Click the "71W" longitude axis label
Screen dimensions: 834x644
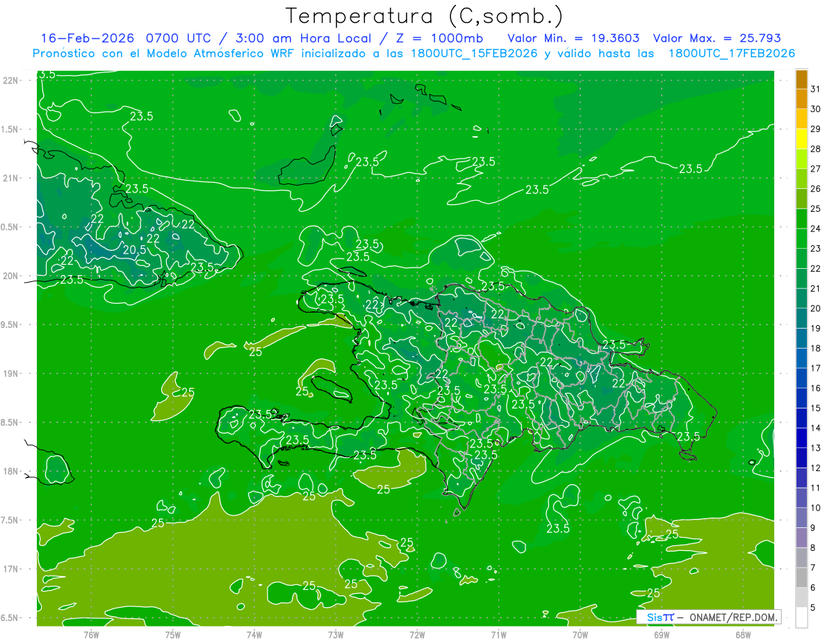tap(498, 635)
